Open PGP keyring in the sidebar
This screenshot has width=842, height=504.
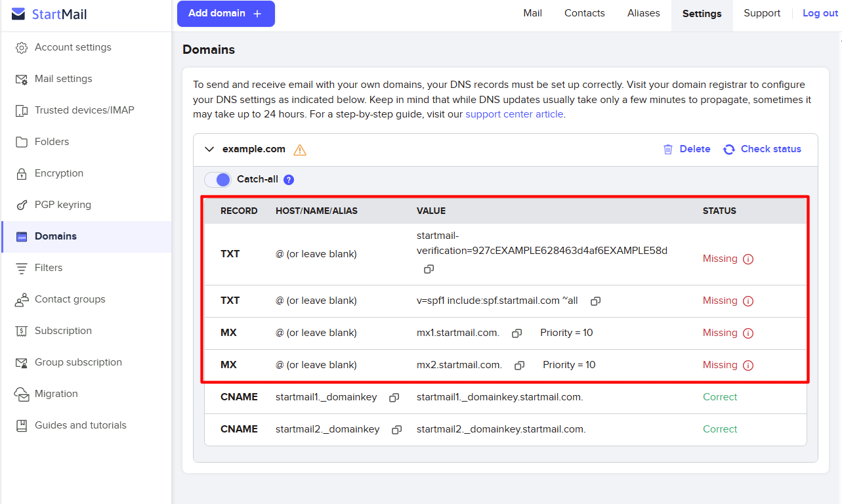[86, 205]
